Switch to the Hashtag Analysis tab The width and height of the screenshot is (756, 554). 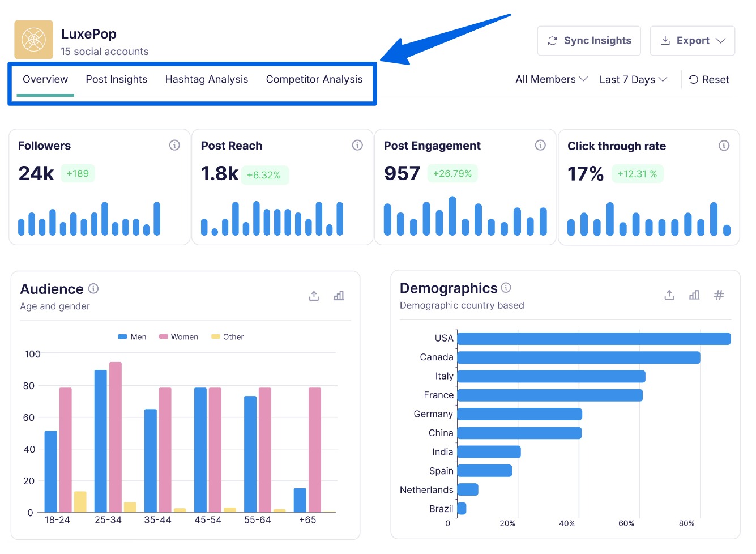click(206, 79)
